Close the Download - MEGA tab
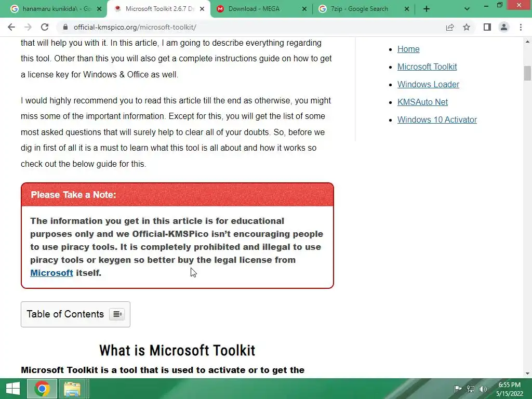 point(304,9)
